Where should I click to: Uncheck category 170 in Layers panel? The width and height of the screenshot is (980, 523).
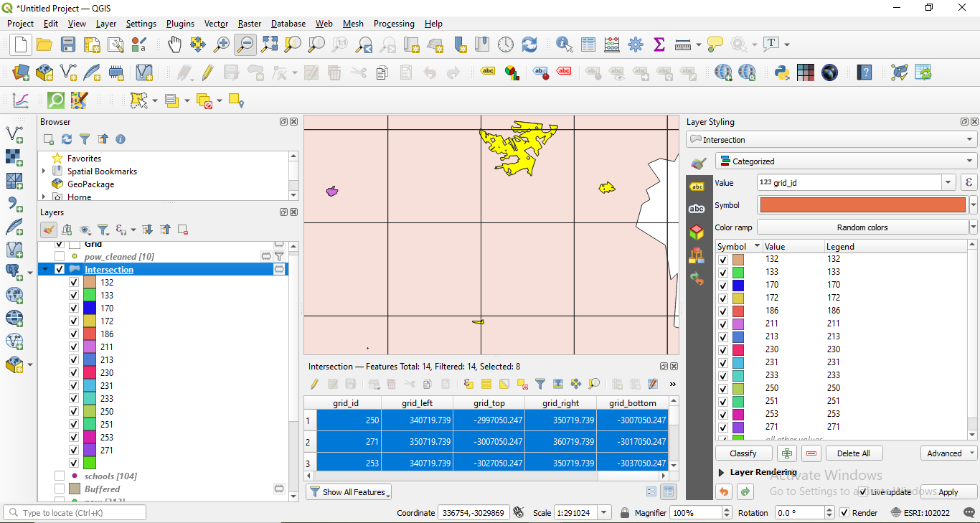click(74, 308)
